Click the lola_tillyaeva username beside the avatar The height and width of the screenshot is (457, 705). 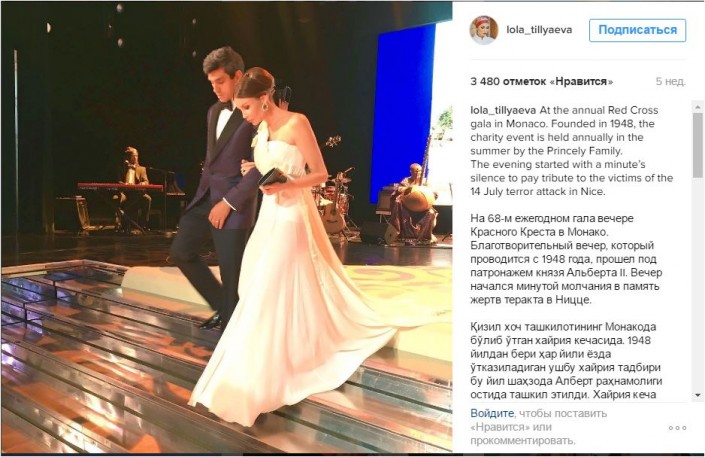click(539, 30)
